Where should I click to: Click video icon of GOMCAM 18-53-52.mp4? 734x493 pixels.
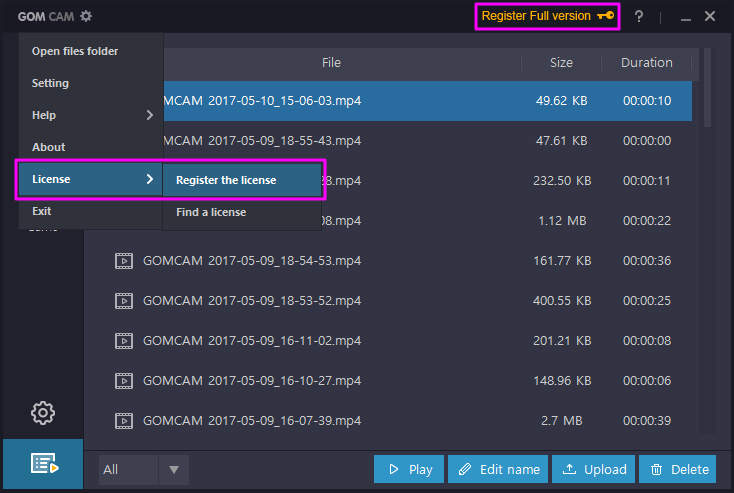pos(124,301)
